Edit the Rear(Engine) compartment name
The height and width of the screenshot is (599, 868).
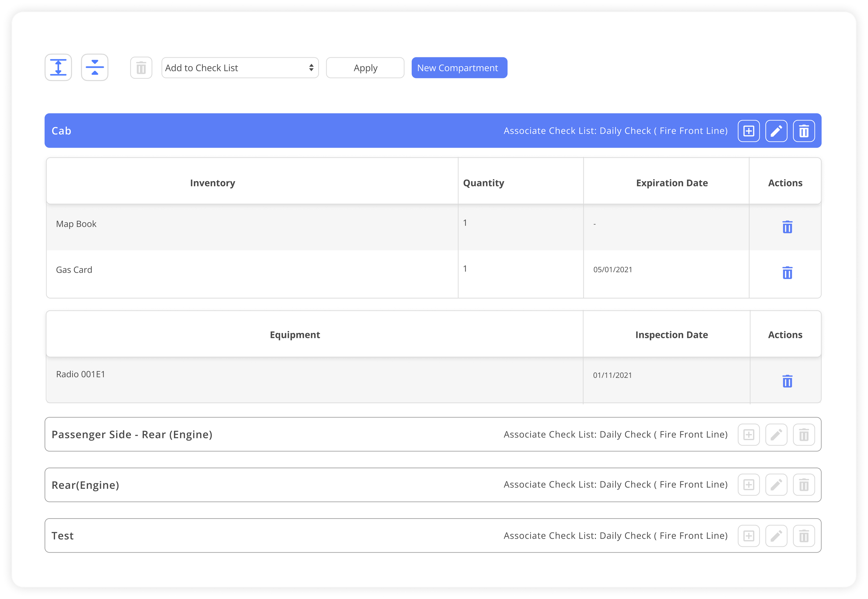point(776,485)
